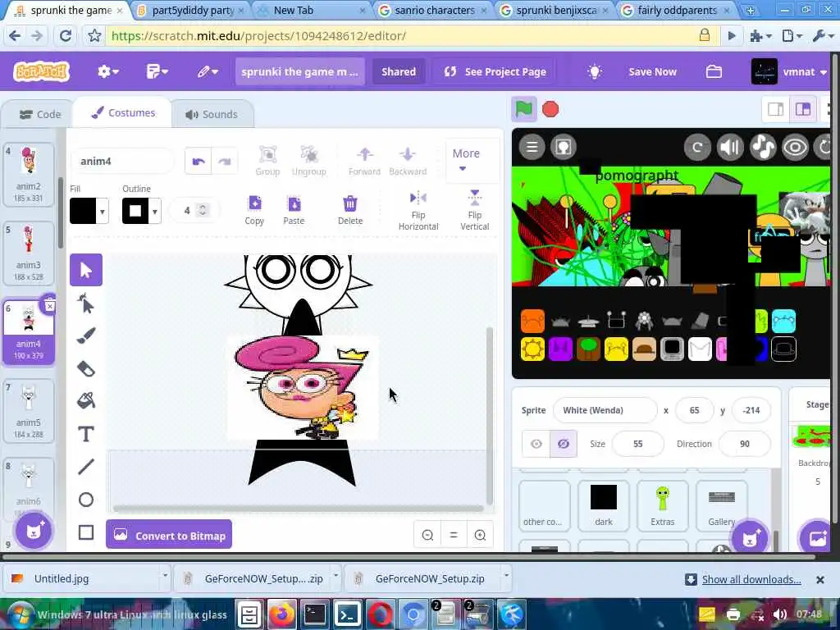Click the red stop button
The width and height of the screenshot is (840, 630).
[x=550, y=109]
